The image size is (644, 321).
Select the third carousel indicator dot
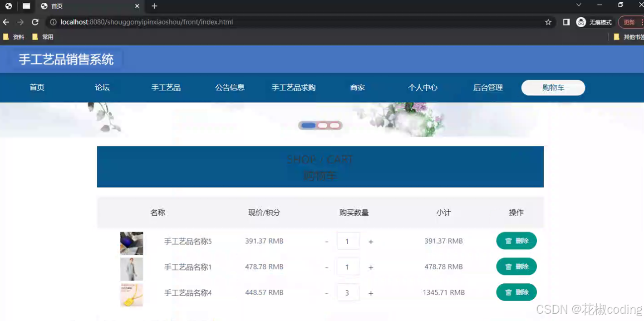pos(334,125)
